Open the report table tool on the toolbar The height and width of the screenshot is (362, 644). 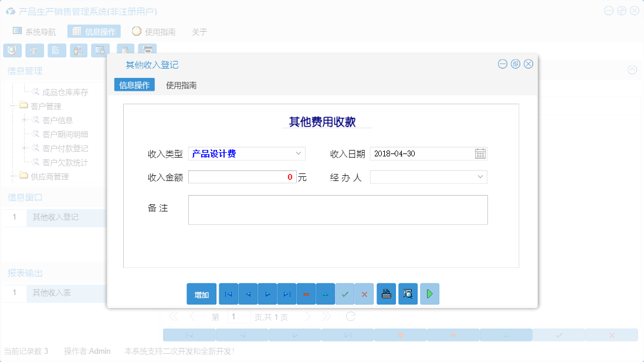(x=34, y=50)
